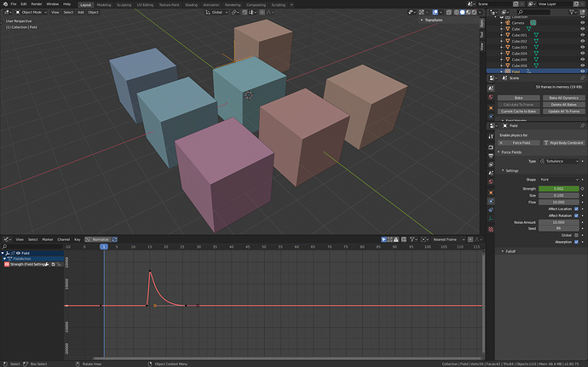Switch to the Shading workspace tab

[x=191, y=5]
